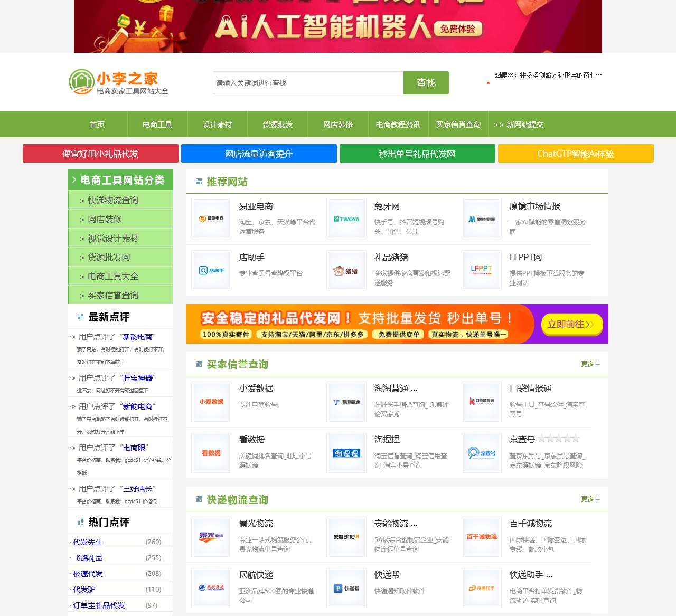Viewport: 676px width, 616px height.
Task: Open 货源批发网 sidebar category
Action: [x=120, y=257]
